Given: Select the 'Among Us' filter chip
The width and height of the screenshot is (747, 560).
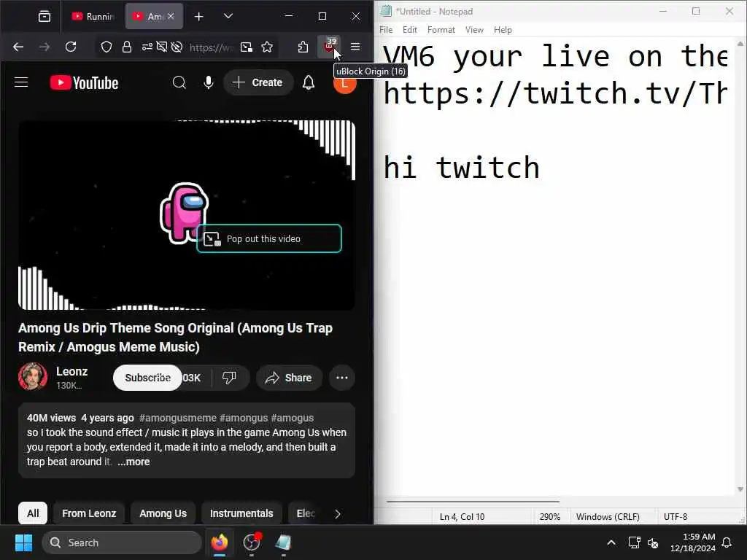Looking at the screenshot, I should tap(163, 513).
